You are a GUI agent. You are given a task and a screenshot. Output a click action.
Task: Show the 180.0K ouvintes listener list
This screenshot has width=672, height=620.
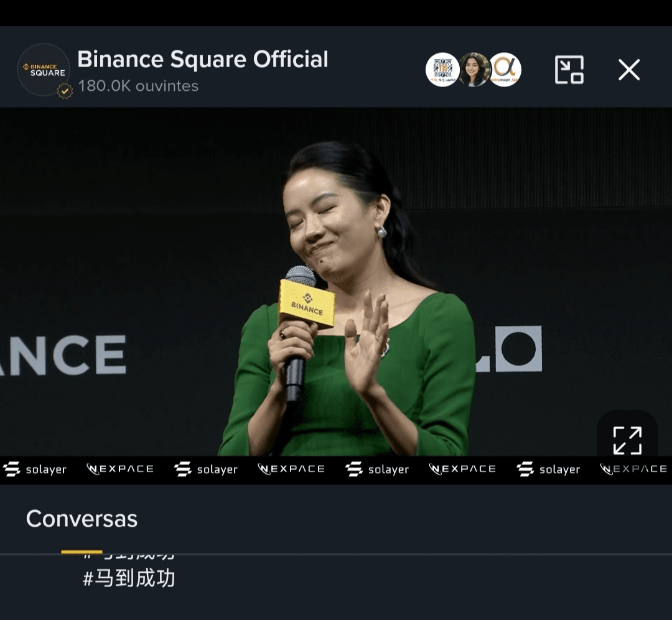pos(138,86)
